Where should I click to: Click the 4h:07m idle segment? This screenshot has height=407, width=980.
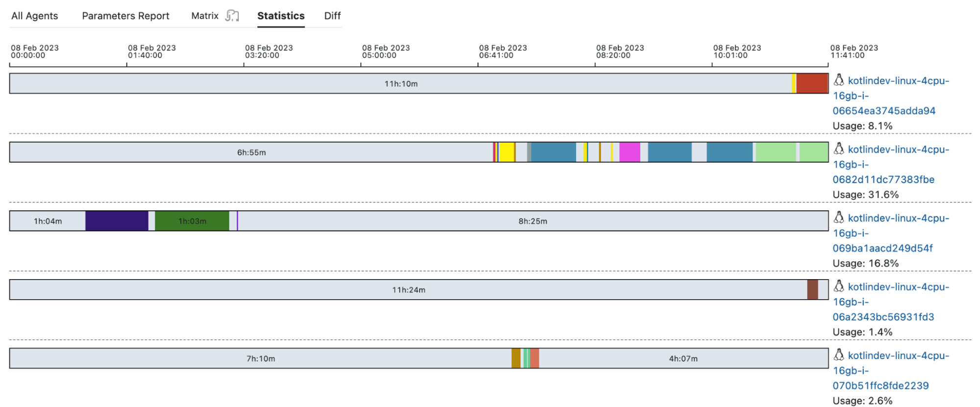pos(683,359)
